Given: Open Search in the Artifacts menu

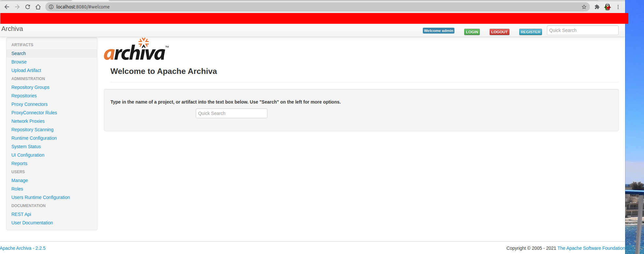Looking at the screenshot, I should pyautogui.click(x=19, y=53).
